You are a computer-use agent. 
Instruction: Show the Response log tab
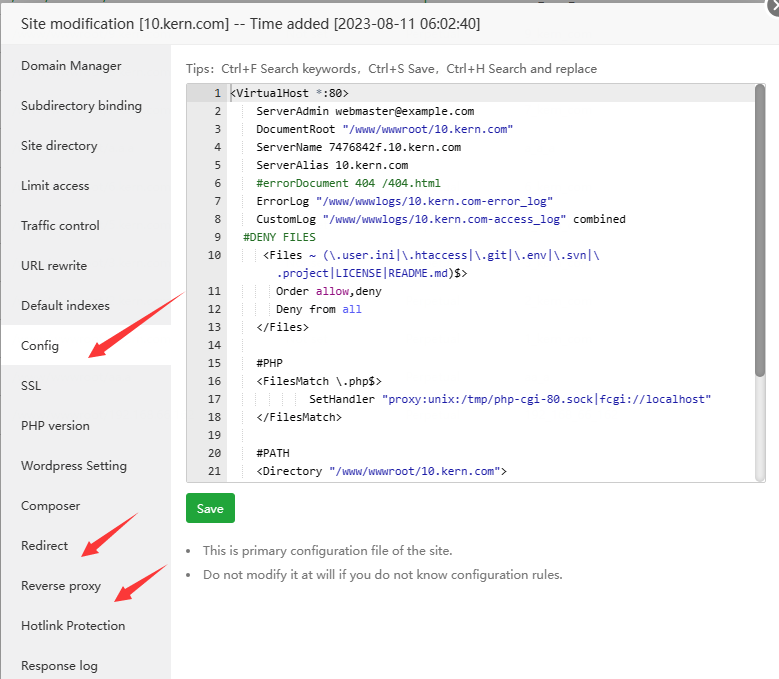pos(59,665)
